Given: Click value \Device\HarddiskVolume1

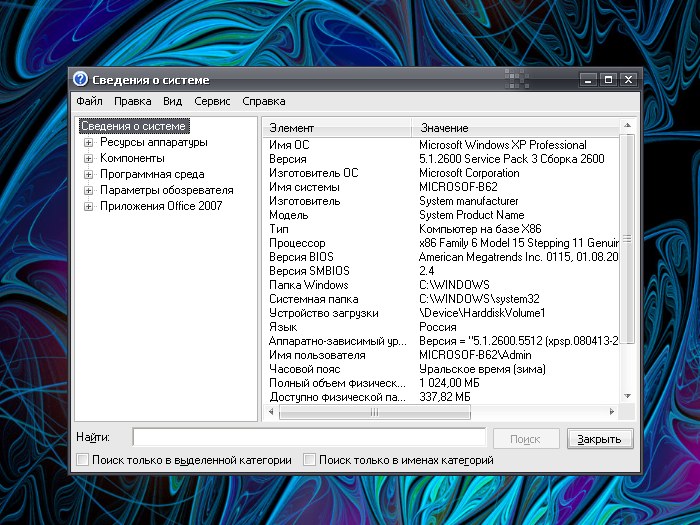Looking at the screenshot, I should tap(482, 313).
